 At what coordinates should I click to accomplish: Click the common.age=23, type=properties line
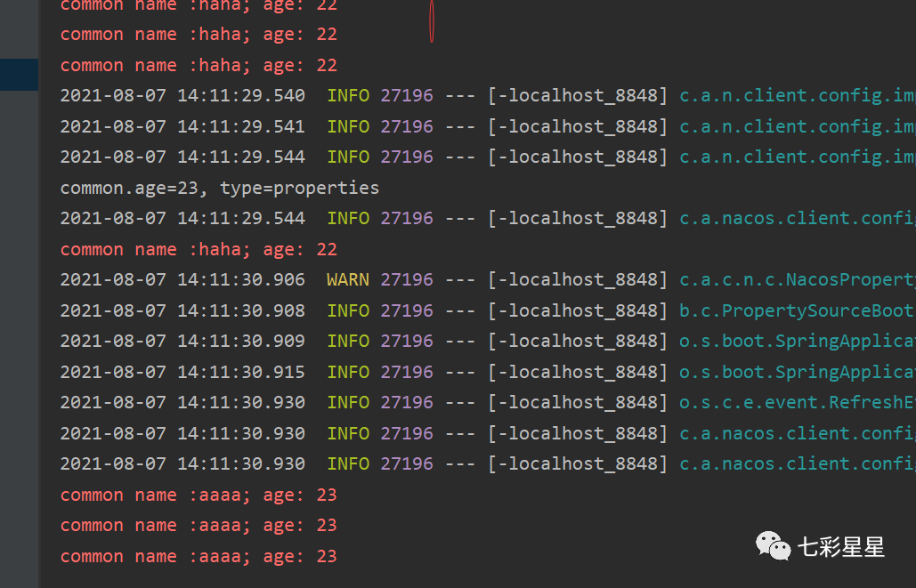coord(220,188)
